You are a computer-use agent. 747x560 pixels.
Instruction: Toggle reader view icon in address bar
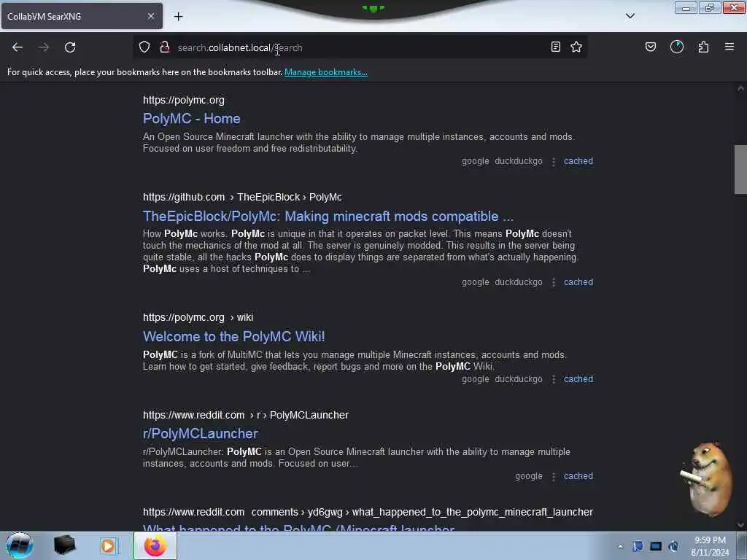(555, 47)
